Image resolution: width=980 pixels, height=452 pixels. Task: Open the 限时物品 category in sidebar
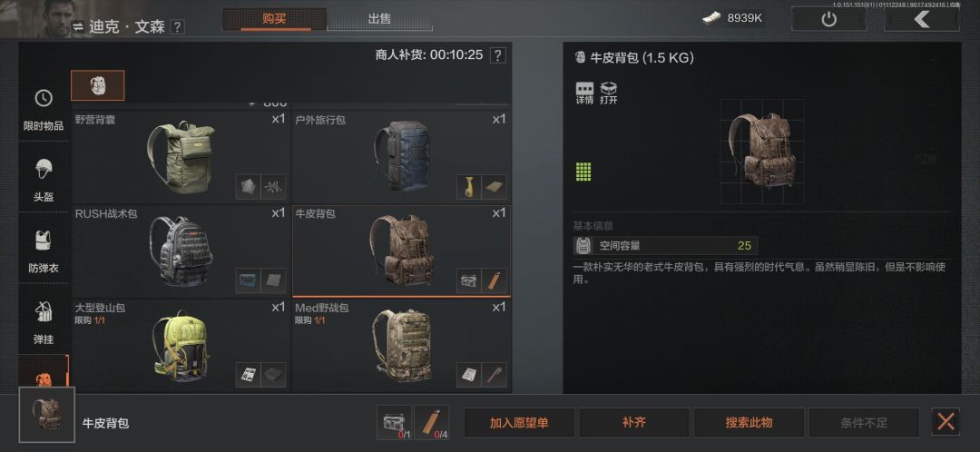pos(44,110)
